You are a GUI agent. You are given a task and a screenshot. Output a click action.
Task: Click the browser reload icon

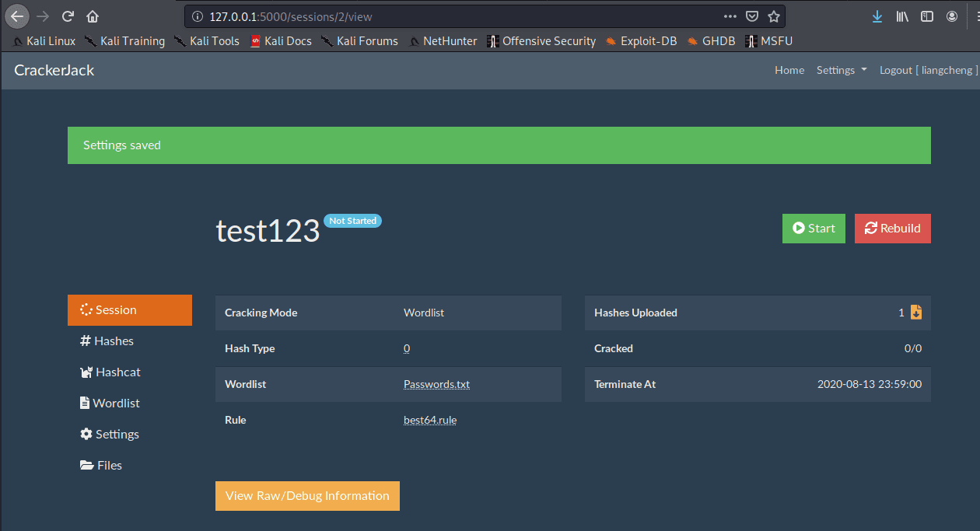[x=68, y=16]
